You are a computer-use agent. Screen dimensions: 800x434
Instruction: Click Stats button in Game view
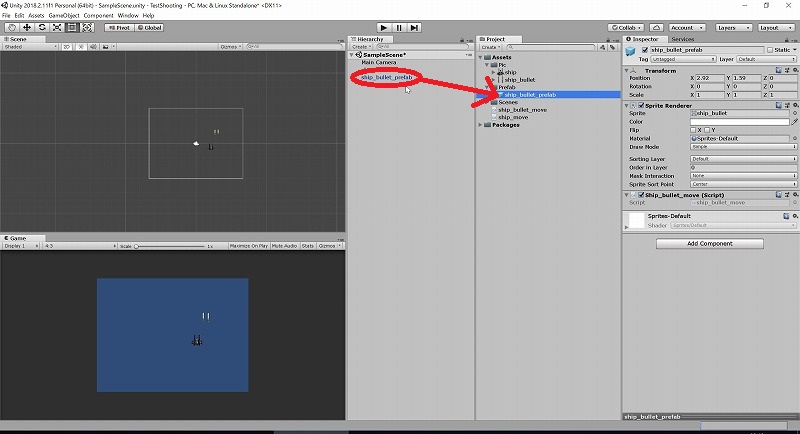click(x=308, y=246)
